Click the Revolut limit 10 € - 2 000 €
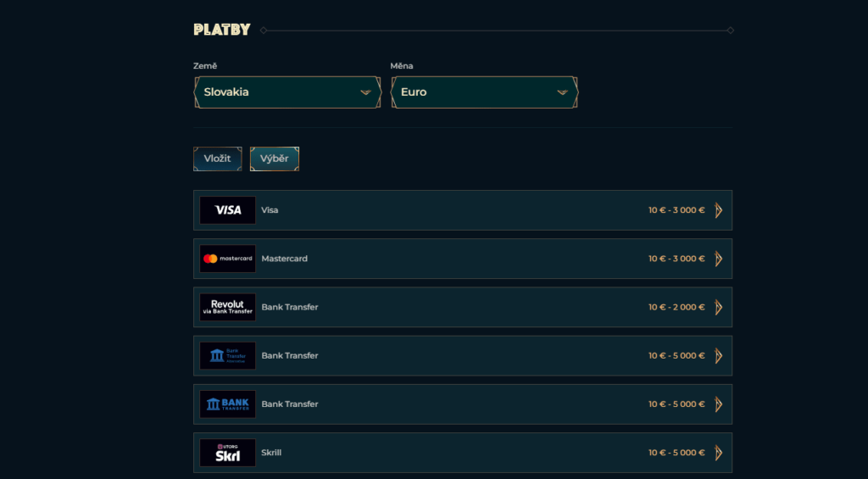This screenshot has height=479, width=868. (x=676, y=308)
